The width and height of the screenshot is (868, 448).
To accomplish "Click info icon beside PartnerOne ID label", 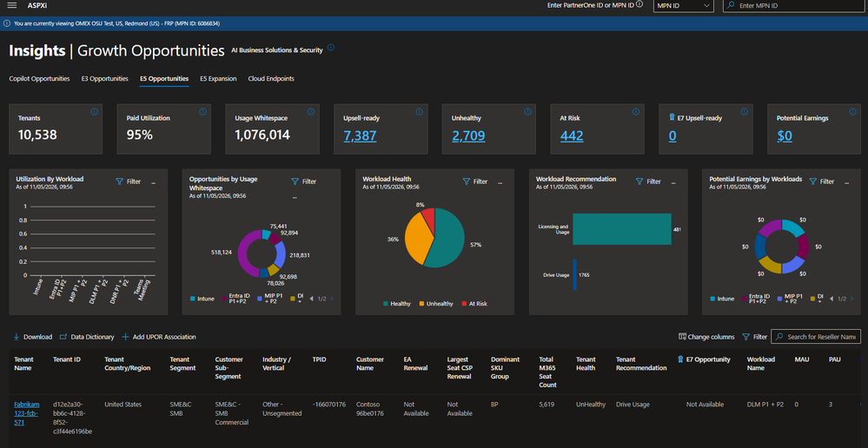I will pyautogui.click(x=639, y=4).
